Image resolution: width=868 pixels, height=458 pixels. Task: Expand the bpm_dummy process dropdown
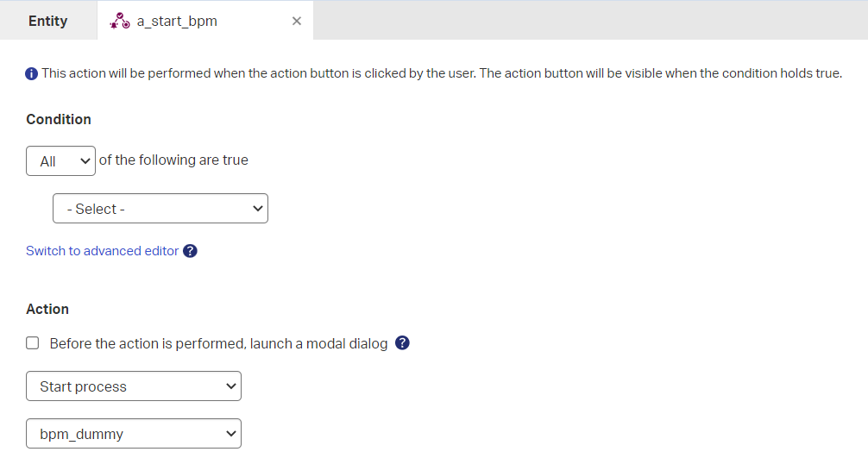134,434
